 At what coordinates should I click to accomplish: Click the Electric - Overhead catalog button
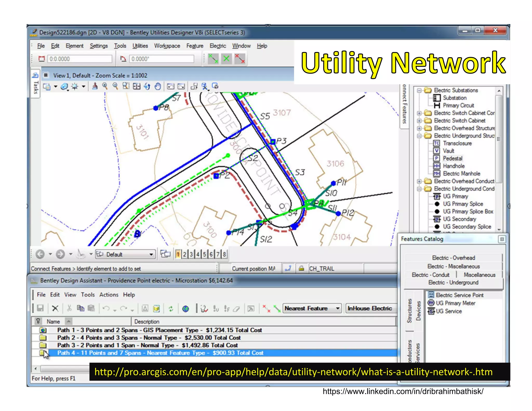pyautogui.click(x=453, y=258)
